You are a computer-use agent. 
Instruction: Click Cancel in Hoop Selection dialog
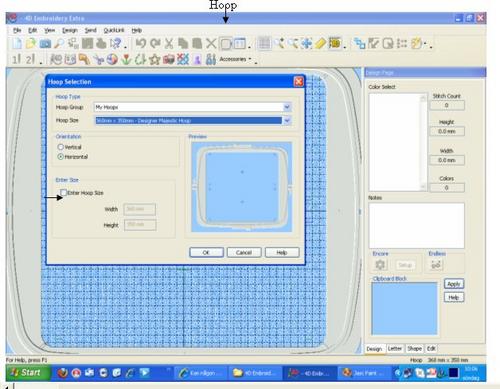(244, 252)
